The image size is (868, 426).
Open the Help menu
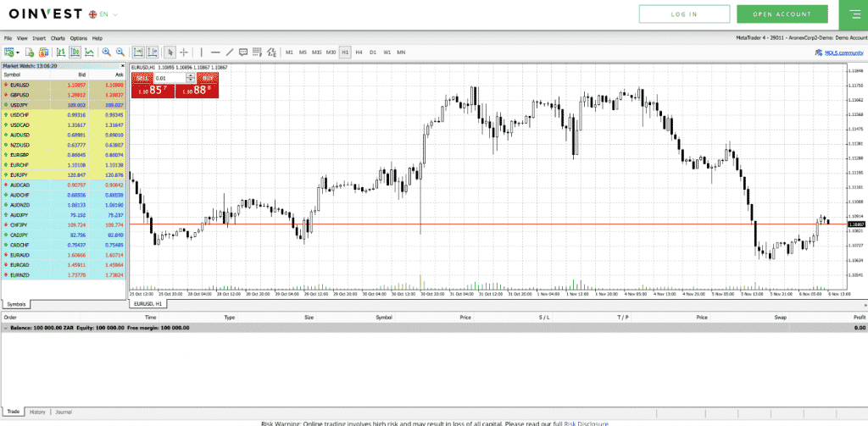(97, 38)
